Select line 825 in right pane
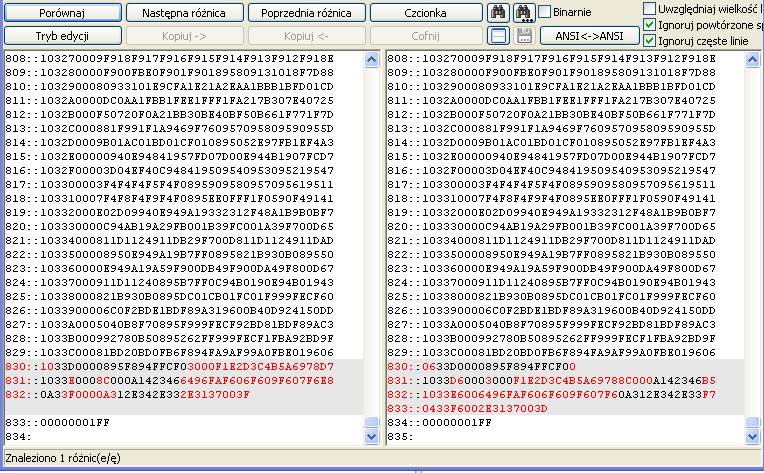The width and height of the screenshot is (764, 473). click(552, 297)
